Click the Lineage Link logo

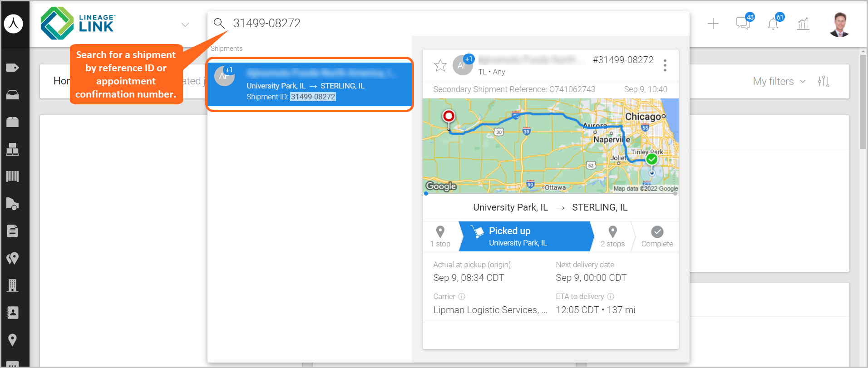pos(78,23)
